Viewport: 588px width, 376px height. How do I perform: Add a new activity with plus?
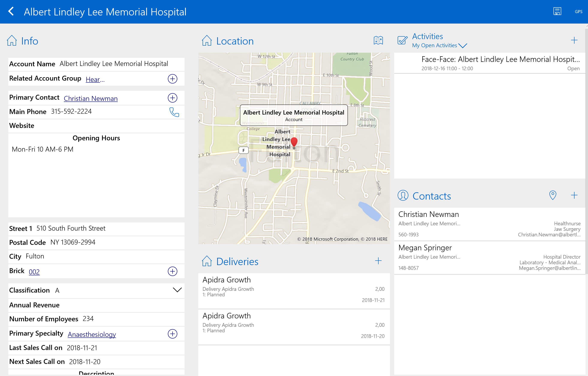click(x=574, y=40)
